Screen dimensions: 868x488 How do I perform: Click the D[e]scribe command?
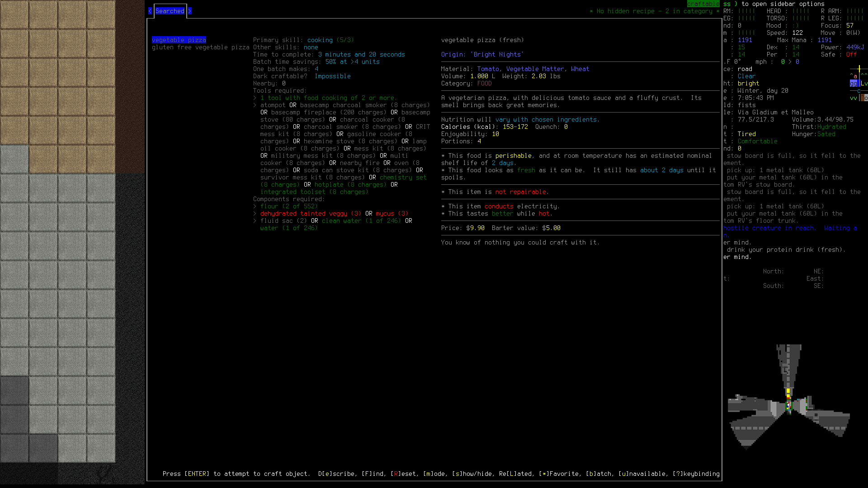[x=336, y=474]
